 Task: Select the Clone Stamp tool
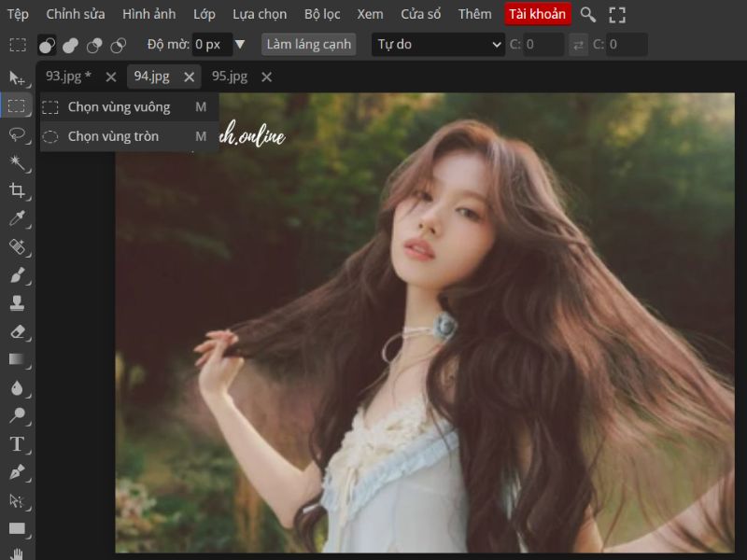pos(17,302)
